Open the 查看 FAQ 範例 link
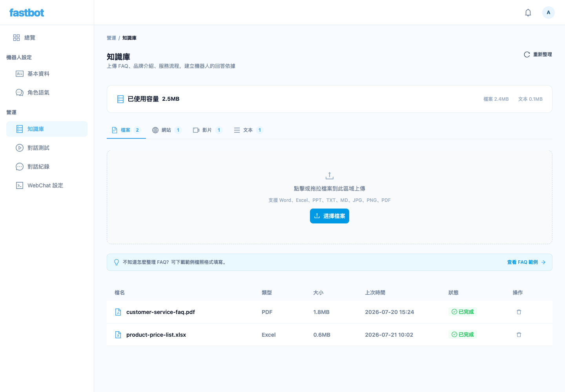Image resolution: width=565 pixels, height=392 pixels. [526, 262]
